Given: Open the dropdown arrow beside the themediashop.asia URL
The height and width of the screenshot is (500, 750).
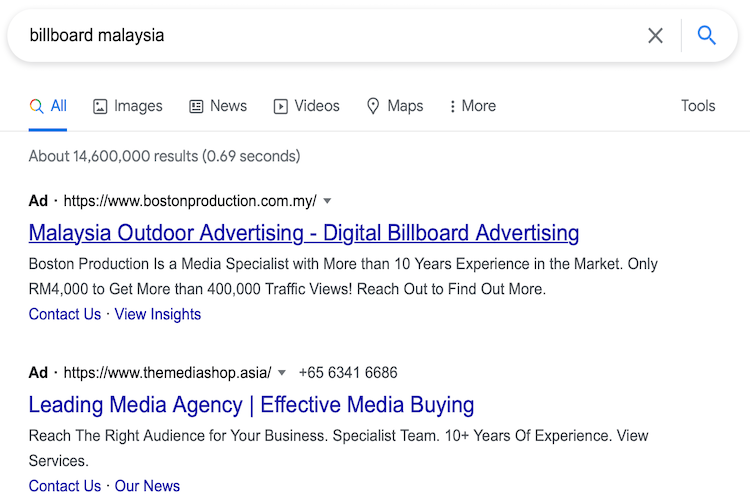Looking at the screenshot, I should (x=282, y=373).
